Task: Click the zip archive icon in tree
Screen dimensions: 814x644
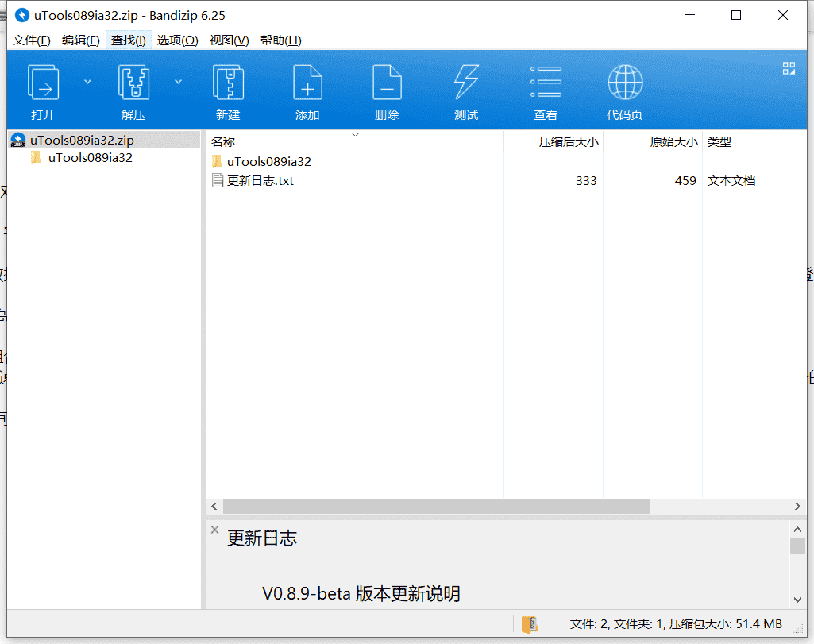Action: 18,140
